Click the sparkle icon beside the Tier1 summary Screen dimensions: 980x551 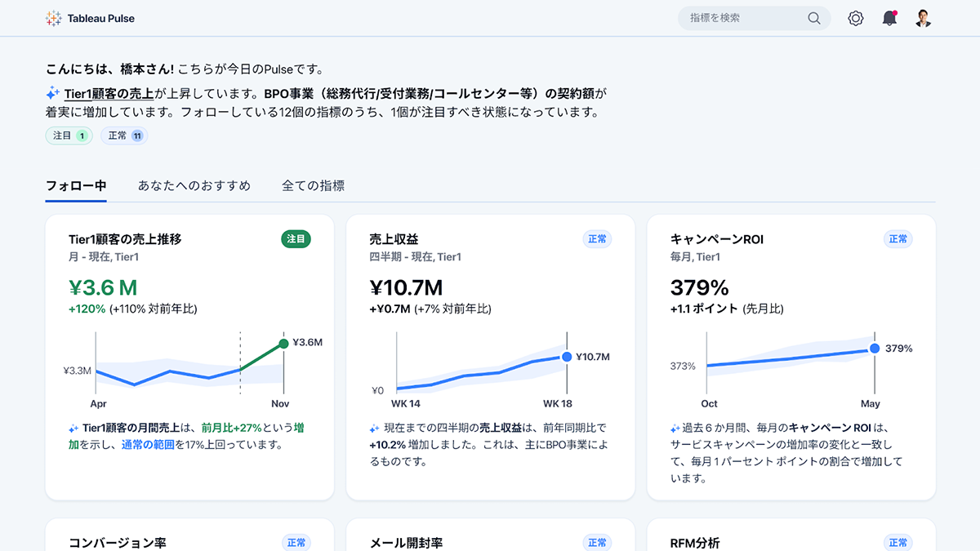coord(53,93)
